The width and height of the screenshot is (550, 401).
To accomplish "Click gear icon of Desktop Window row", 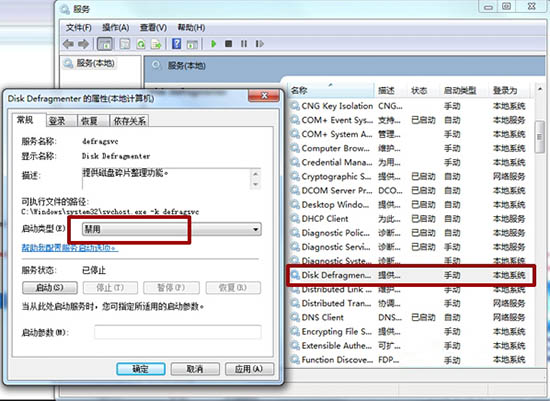I will (x=295, y=205).
